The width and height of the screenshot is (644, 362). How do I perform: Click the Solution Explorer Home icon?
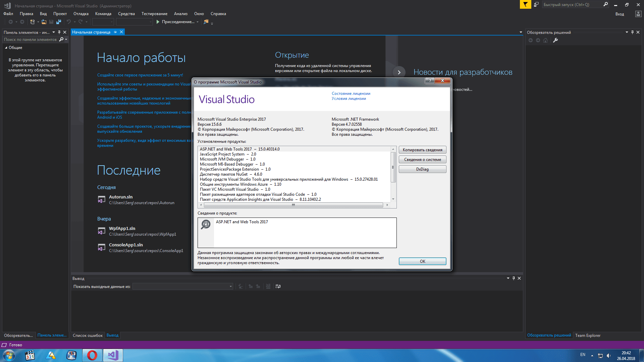click(545, 40)
